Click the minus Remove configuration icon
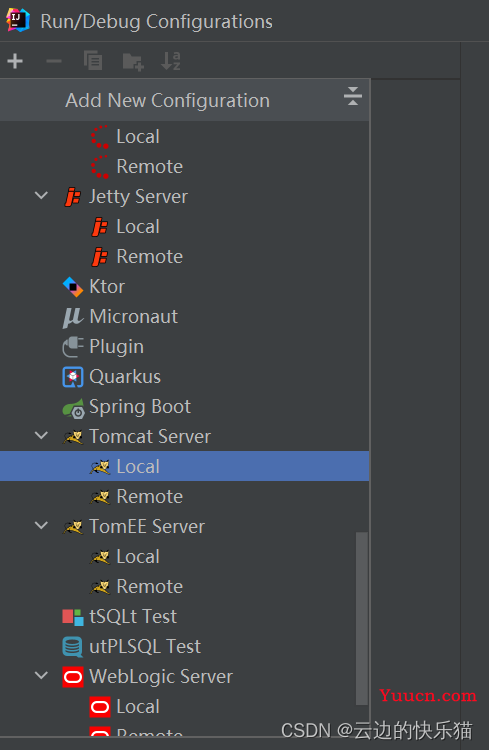The image size is (489, 750). pyautogui.click(x=54, y=61)
